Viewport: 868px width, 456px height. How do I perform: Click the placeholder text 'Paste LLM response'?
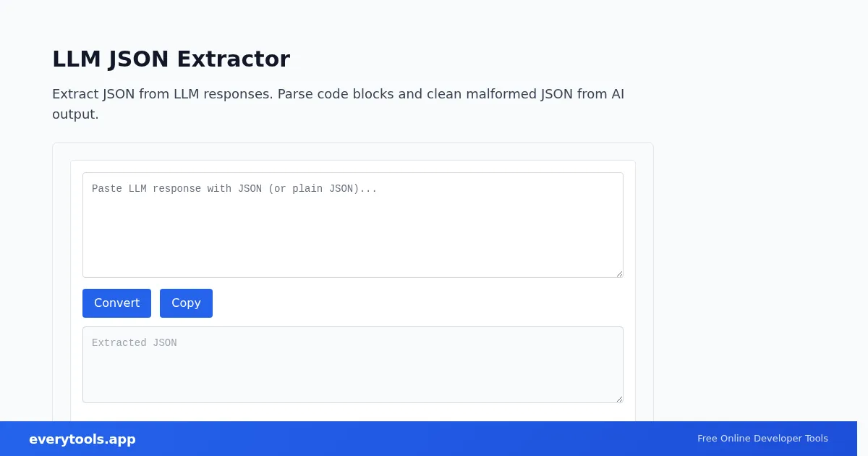[x=147, y=189]
